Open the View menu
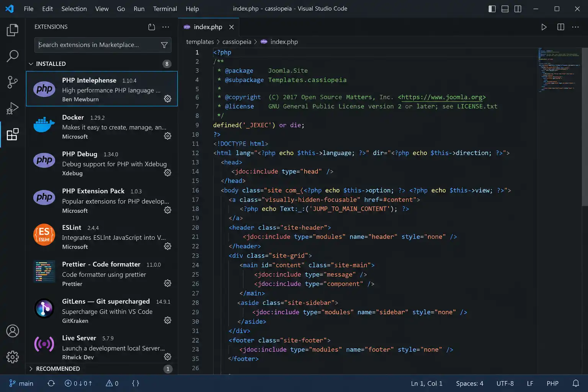This screenshot has height=392, width=588. 102,9
